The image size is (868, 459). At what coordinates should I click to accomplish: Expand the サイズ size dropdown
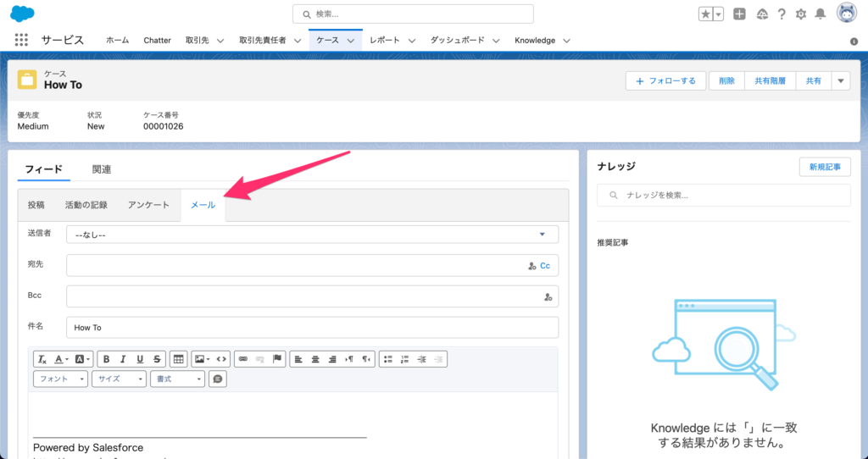click(119, 379)
